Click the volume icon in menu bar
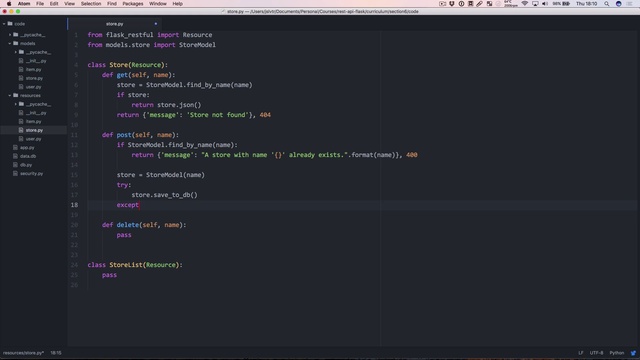The image size is (640, 360). 545,4
